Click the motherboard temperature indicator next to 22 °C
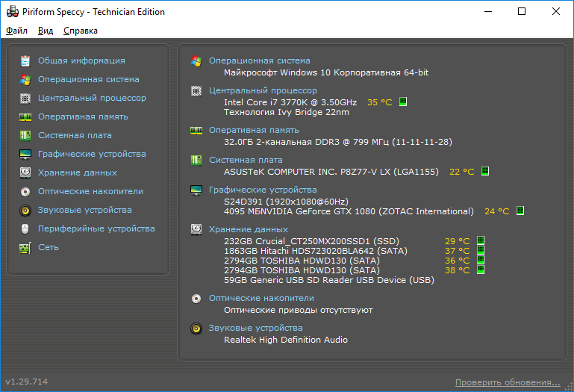The height and width of the screenshot is (392, 574). coord(485,171)
